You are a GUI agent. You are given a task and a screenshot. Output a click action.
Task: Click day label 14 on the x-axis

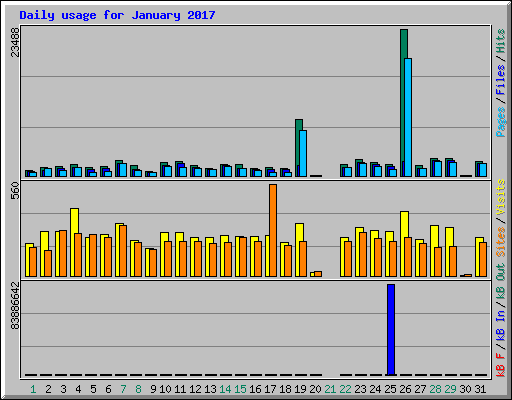[x=225, y=389]
